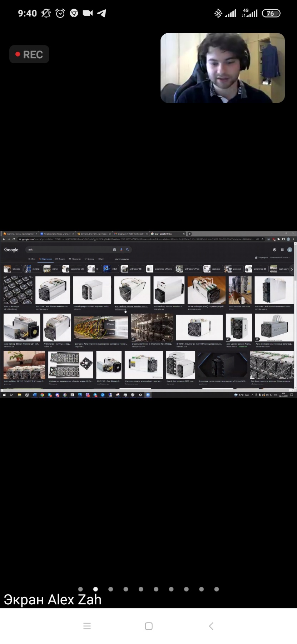Screen dimensions: 297x644
Task: Click the Windows Start button
Action: point(4,395)
